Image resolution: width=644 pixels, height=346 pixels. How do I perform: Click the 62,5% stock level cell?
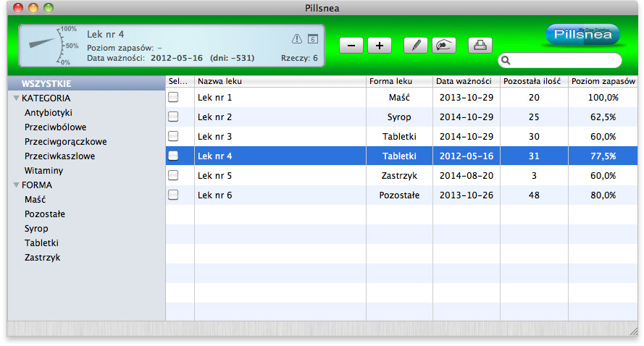(603, 117)
